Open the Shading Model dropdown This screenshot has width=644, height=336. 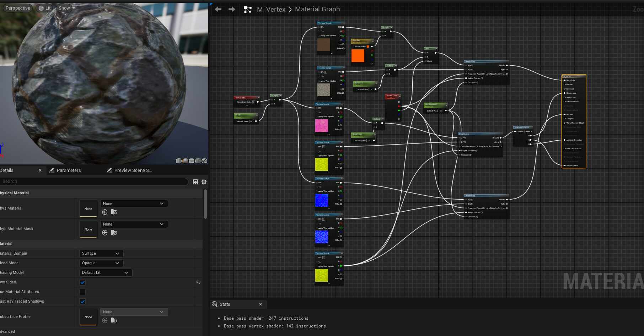point(105,272)
